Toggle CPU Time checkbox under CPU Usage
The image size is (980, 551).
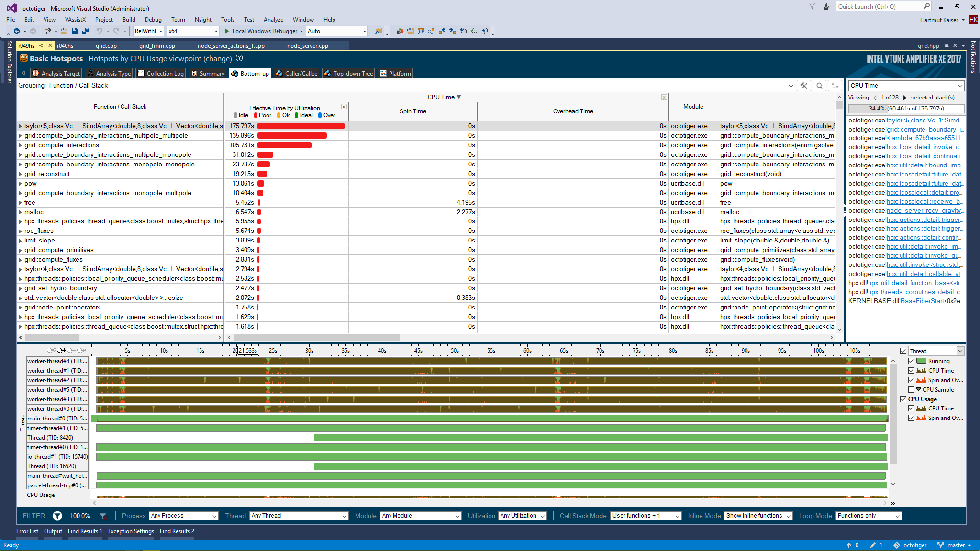pos(911,408)
